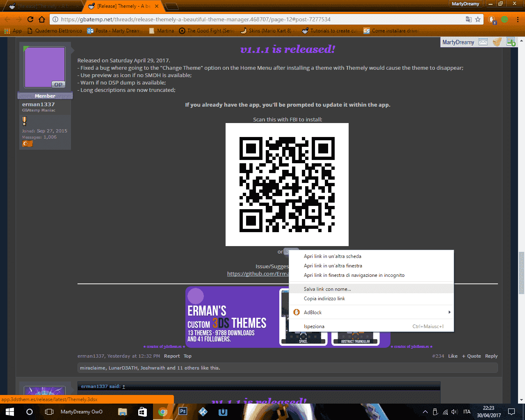The image size is (525, 420).
Task: Open the 'Martina' bookmark
Action: (x=162, y=31)
